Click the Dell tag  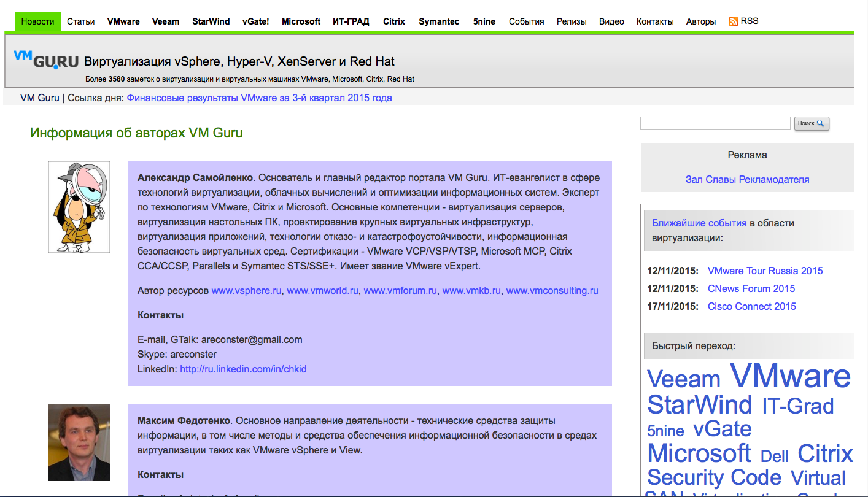pos(774,456)
